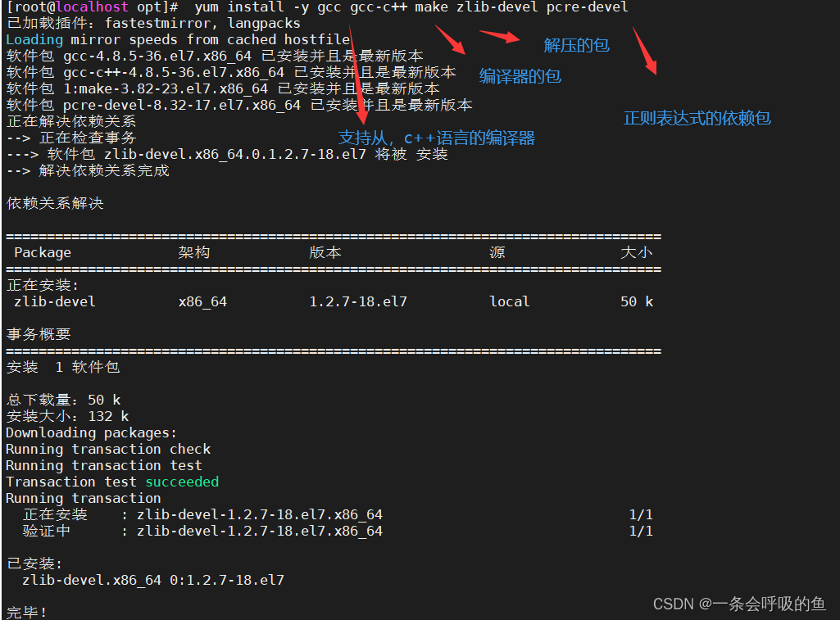Screen dimensions: 840x620
Task: Click the green 'succeeded' word
Action: [x=182, y=482]
